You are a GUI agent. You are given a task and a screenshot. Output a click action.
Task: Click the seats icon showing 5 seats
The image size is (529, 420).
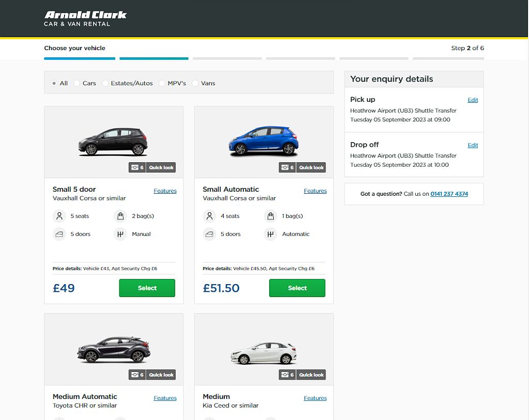[59, 216]
